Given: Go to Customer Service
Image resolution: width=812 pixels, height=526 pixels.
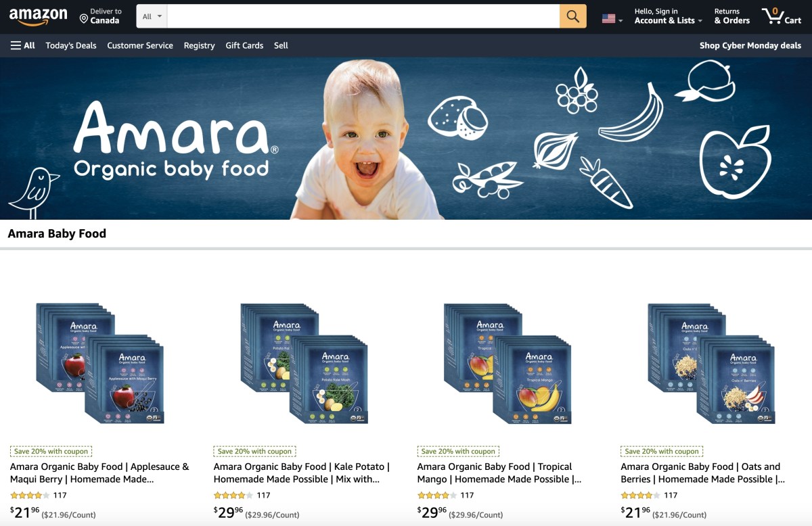Looking at the screenshot, I should coord(140,45).
